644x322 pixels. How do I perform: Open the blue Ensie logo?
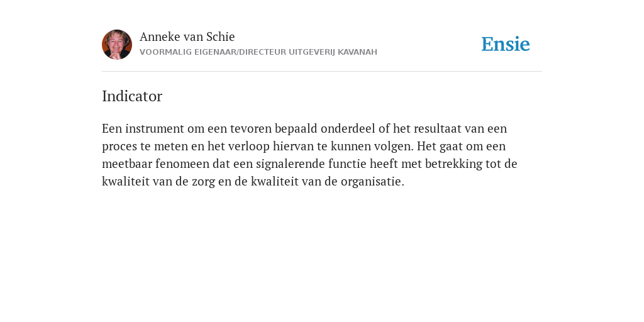coord(506,44)
